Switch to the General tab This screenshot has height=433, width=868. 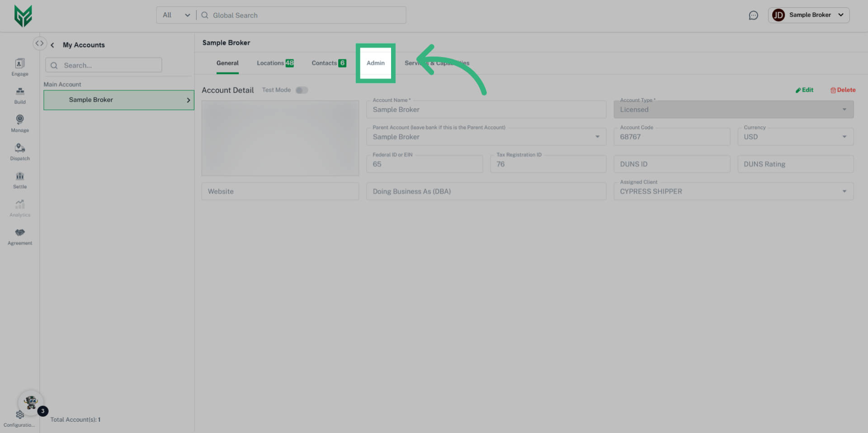coord(227,63)
